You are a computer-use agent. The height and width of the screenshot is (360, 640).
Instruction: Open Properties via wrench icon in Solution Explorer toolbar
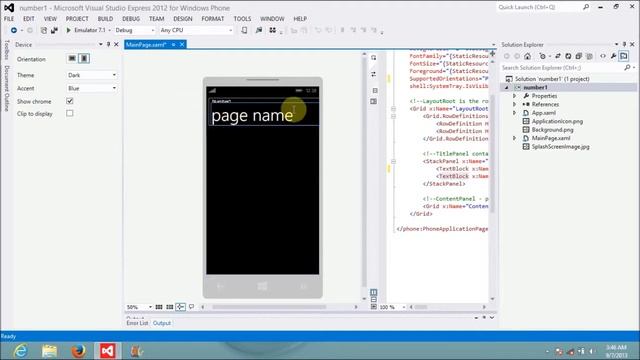tap(613, 56)
